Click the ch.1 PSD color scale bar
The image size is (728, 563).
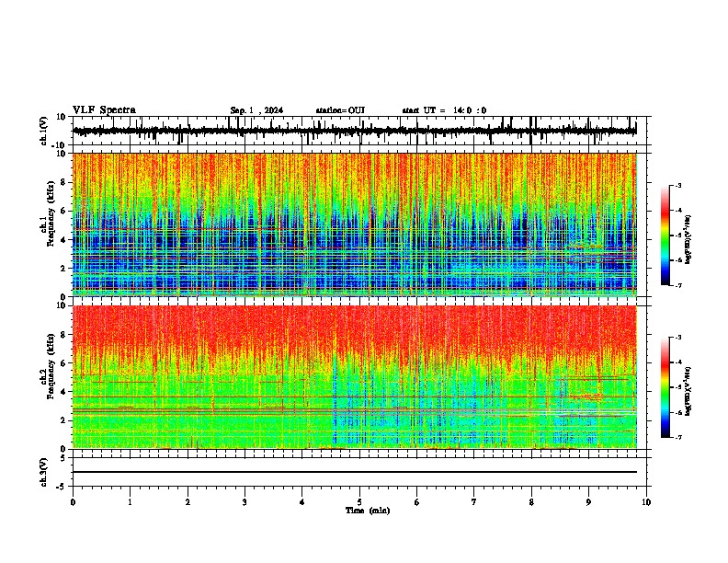665,236
